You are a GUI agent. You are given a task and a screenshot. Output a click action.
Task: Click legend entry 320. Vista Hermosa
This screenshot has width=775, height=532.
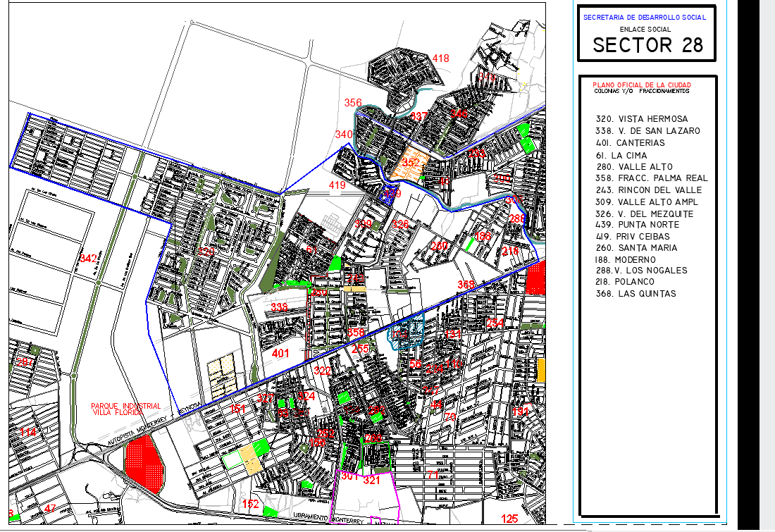(x=641, y=119)
